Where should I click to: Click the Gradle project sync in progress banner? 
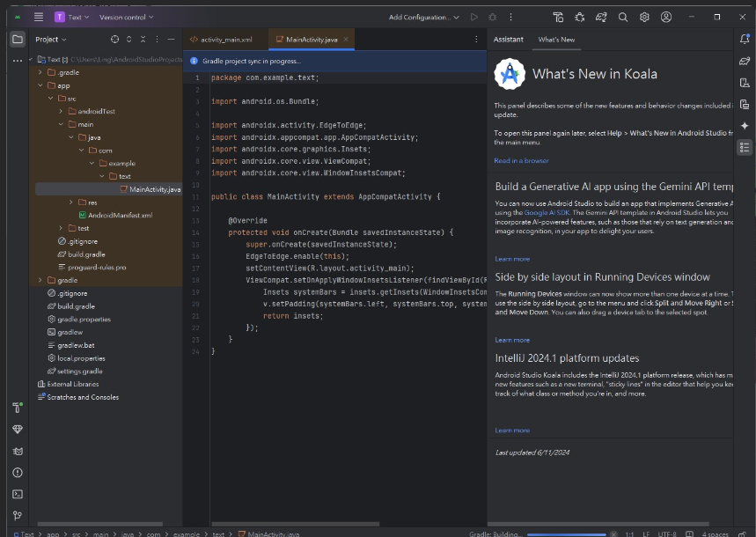coord(335,61)
